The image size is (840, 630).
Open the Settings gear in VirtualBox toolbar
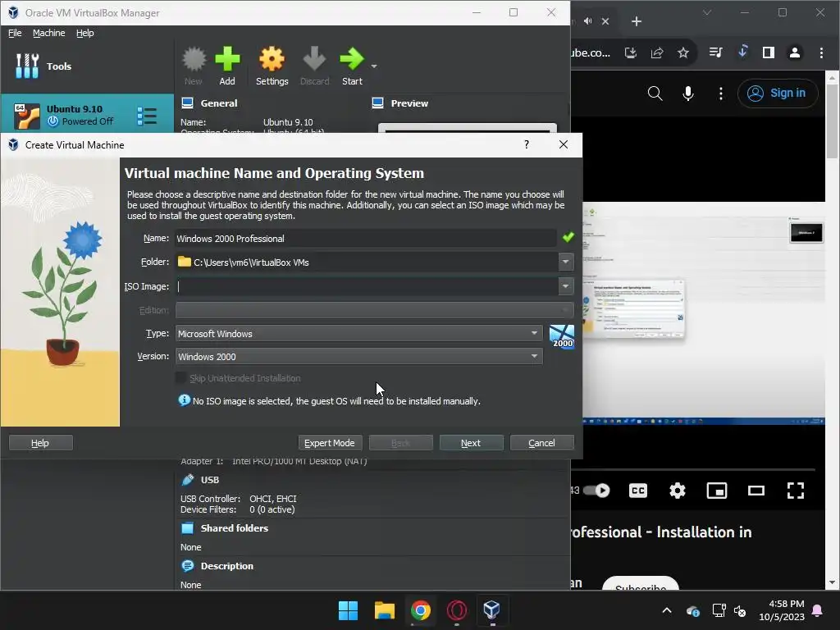(272, 66)
